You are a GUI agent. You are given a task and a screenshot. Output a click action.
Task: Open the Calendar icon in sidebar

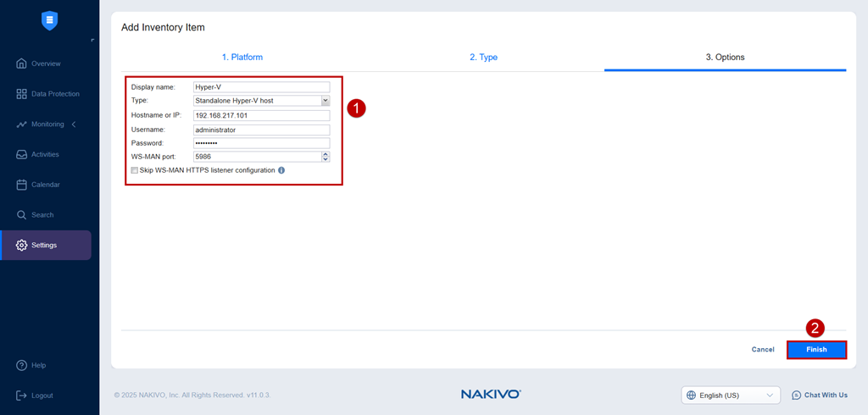pos(21,185)
